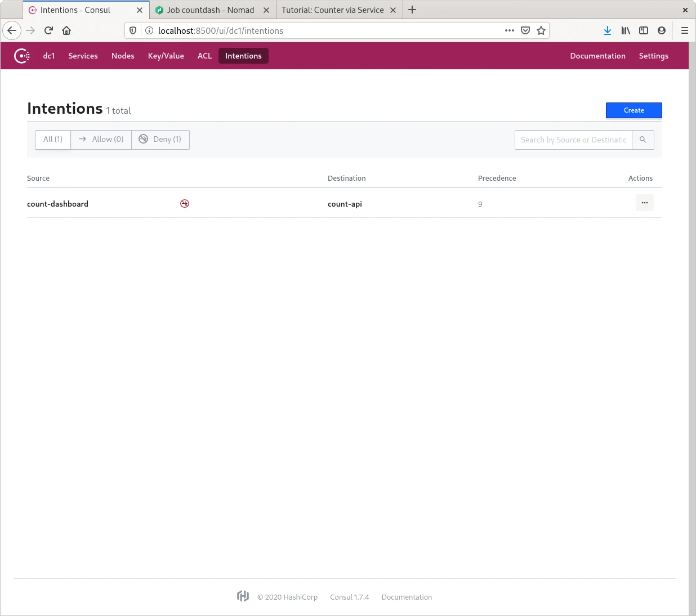Select the All (1) filter

(53, 139)
